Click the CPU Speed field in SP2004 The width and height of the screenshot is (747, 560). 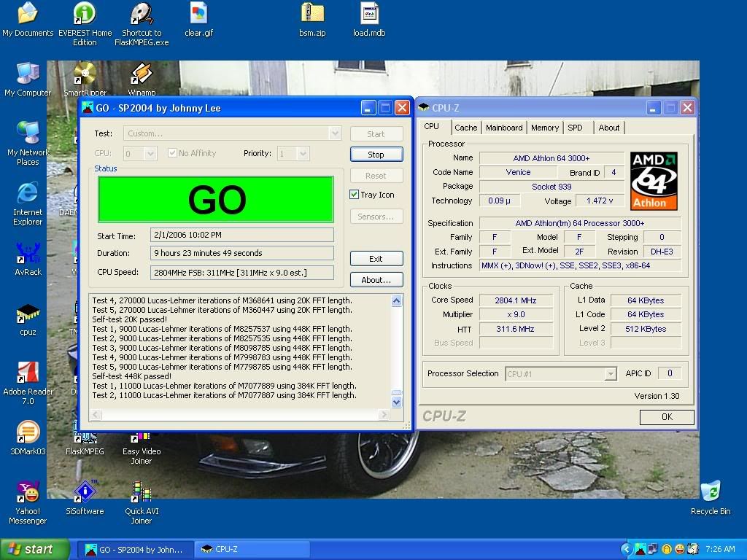[242, 273]
